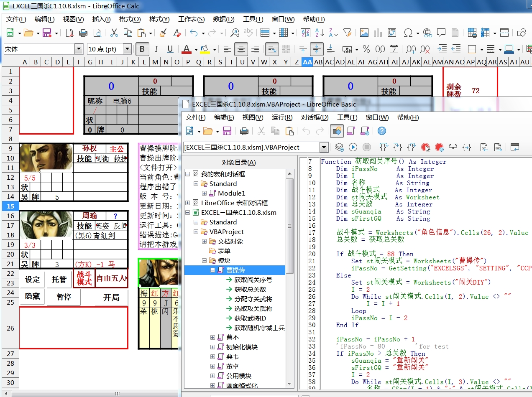The image size is (532, 397).
Task: Click the 开局 button on sheet
Action: 111,298
